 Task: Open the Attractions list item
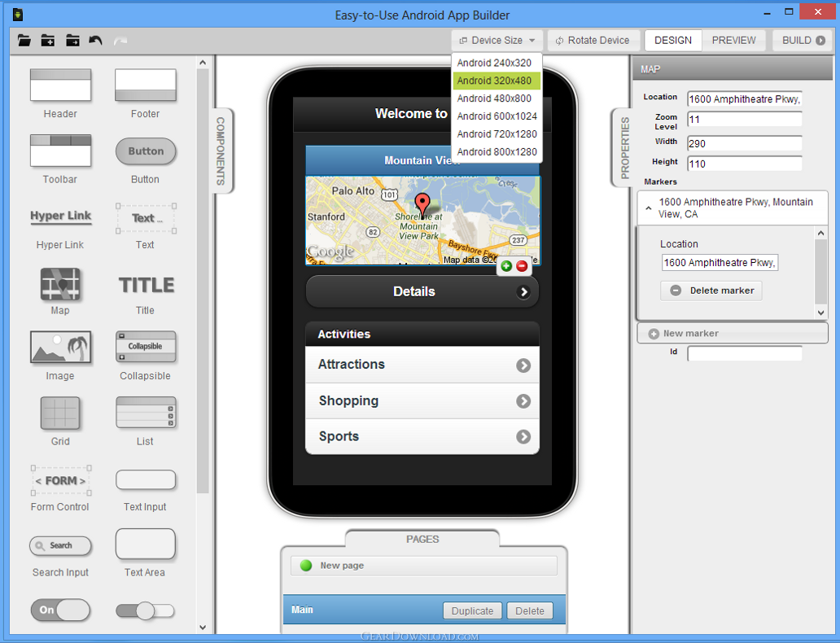[x=422, y=365]
